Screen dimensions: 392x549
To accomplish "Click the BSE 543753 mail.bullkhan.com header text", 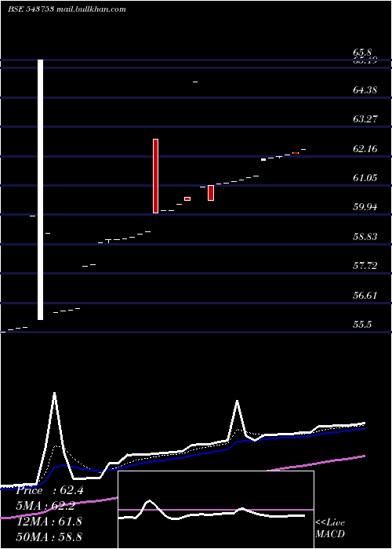I will coord(67,9).
